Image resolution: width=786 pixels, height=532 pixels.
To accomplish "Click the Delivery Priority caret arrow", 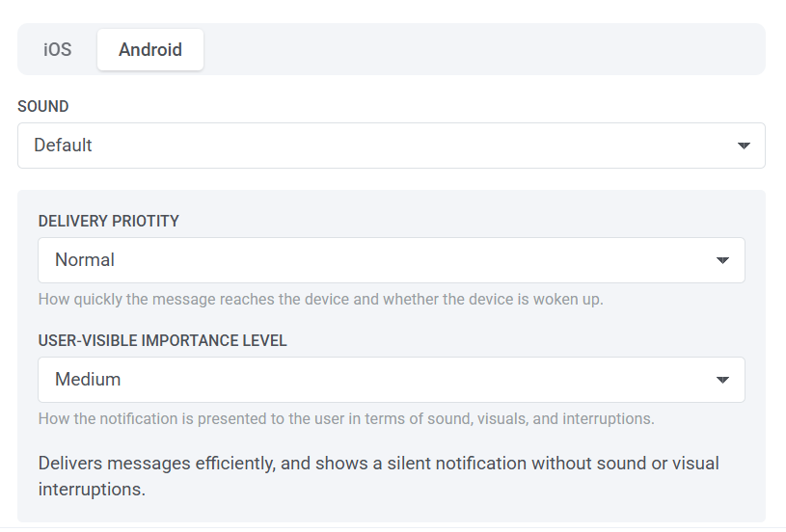I will point(723,260).
